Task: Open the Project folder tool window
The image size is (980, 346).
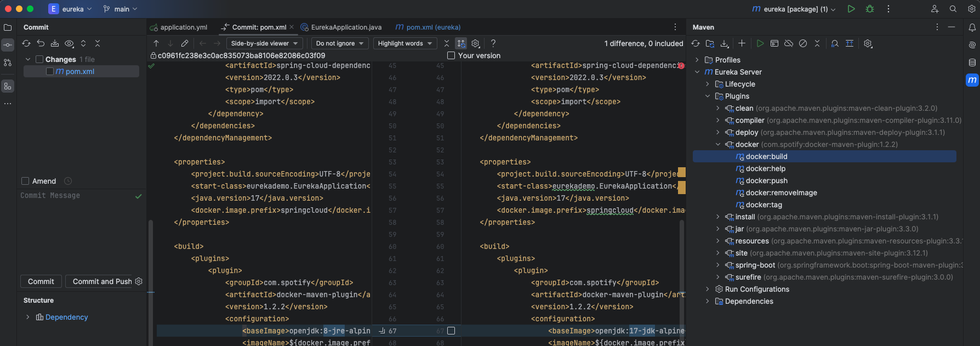Action: click(8, 27)
